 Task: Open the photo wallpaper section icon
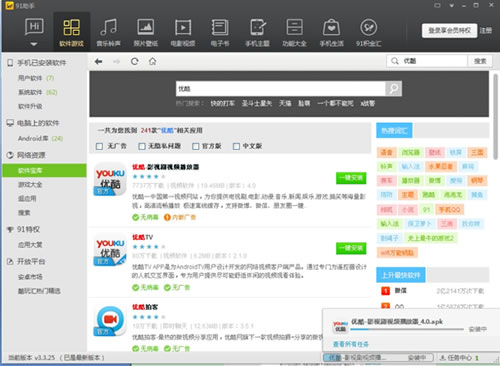coord(146,27)
